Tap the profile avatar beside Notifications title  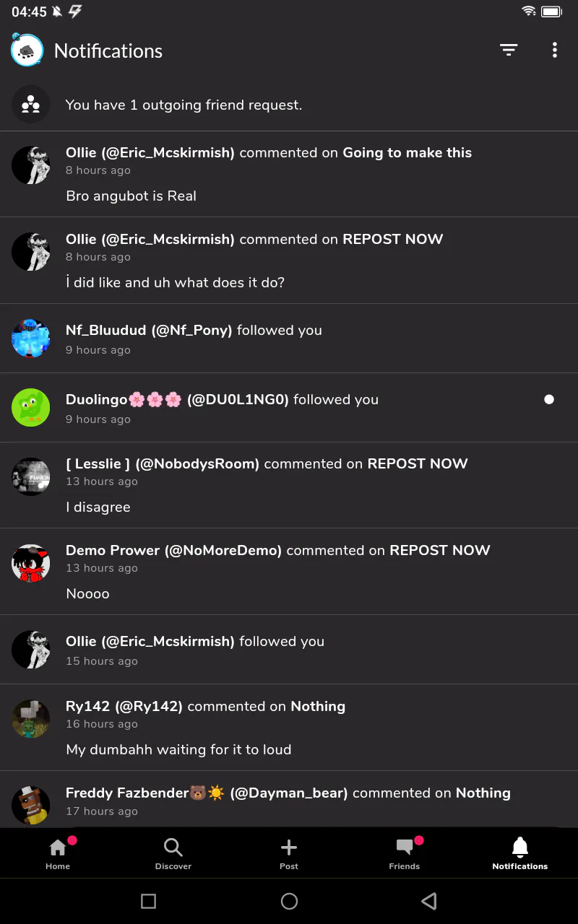click(27, 50)
